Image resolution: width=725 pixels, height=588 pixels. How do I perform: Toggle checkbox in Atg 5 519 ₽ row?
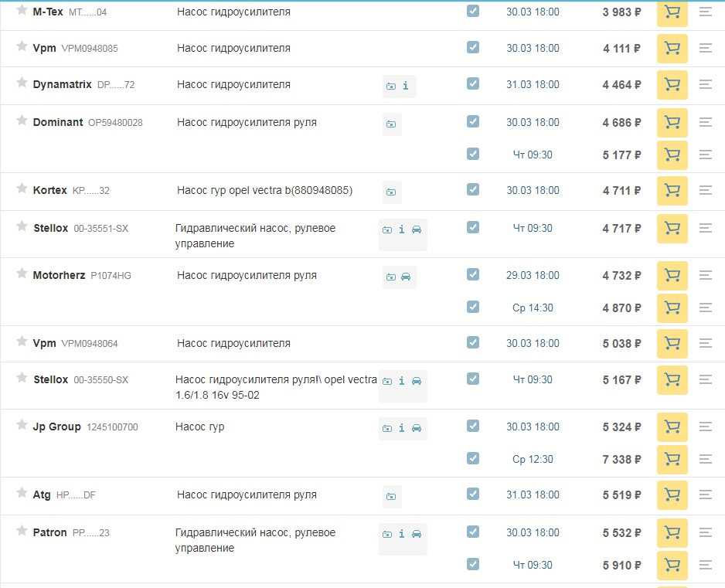click(x=473, y=495)
